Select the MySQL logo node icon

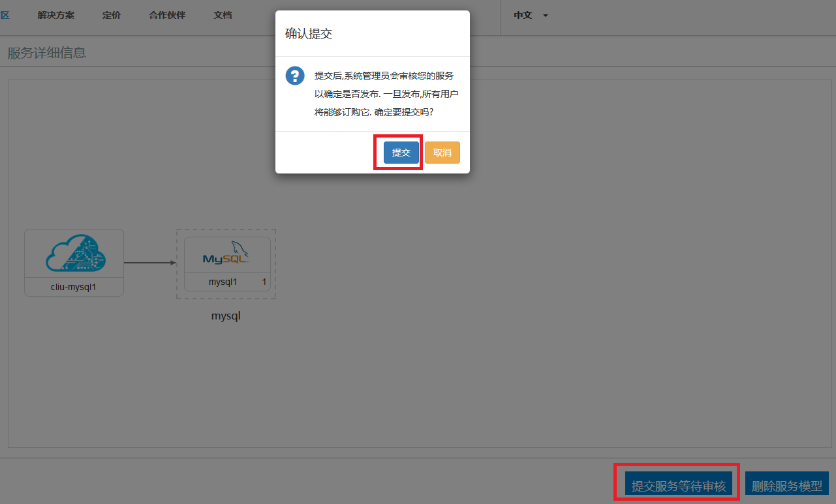226,254
